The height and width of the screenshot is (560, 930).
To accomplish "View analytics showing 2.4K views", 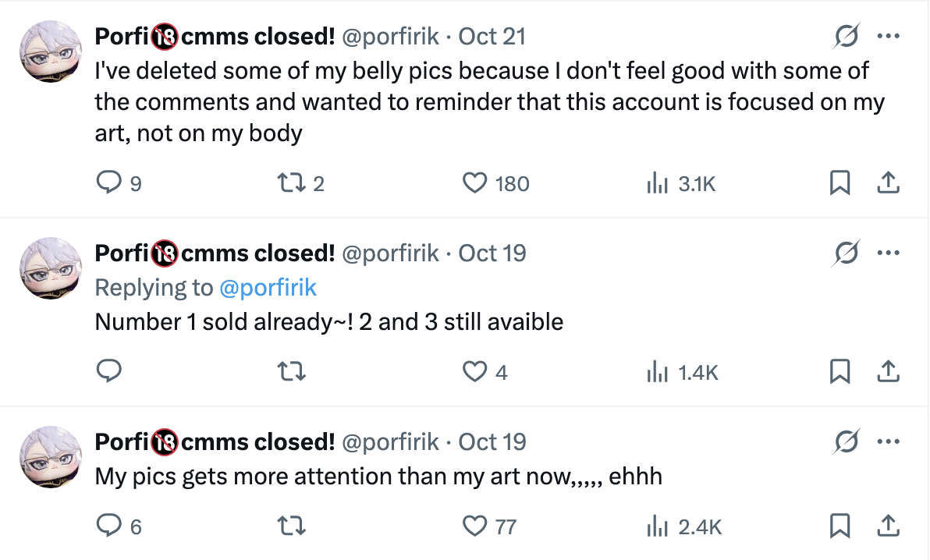I will point(658,526).
